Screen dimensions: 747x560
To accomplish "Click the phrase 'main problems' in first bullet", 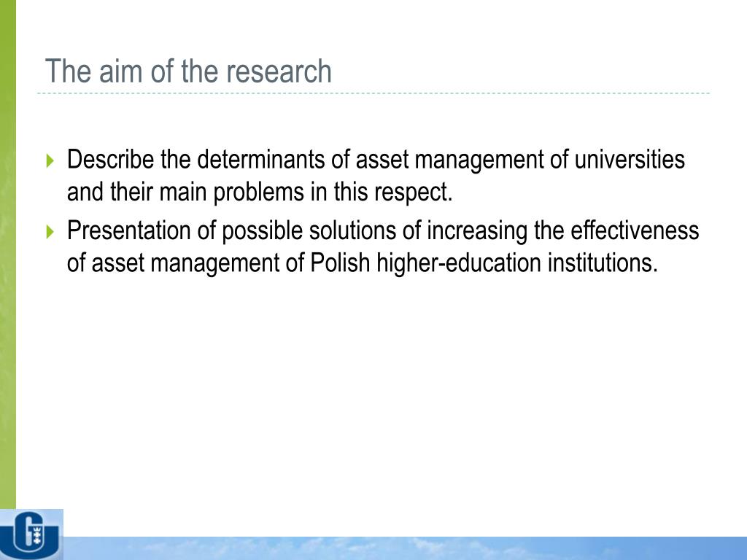I will 231,192.
